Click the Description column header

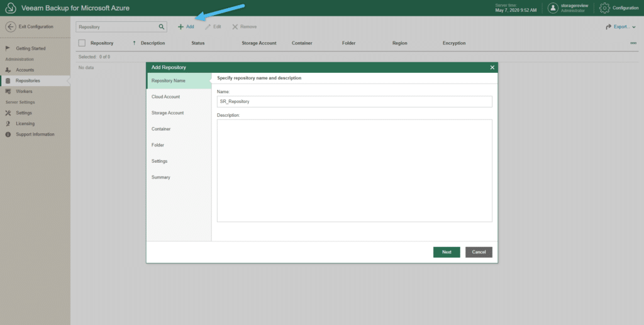click(x=153, y=43)
